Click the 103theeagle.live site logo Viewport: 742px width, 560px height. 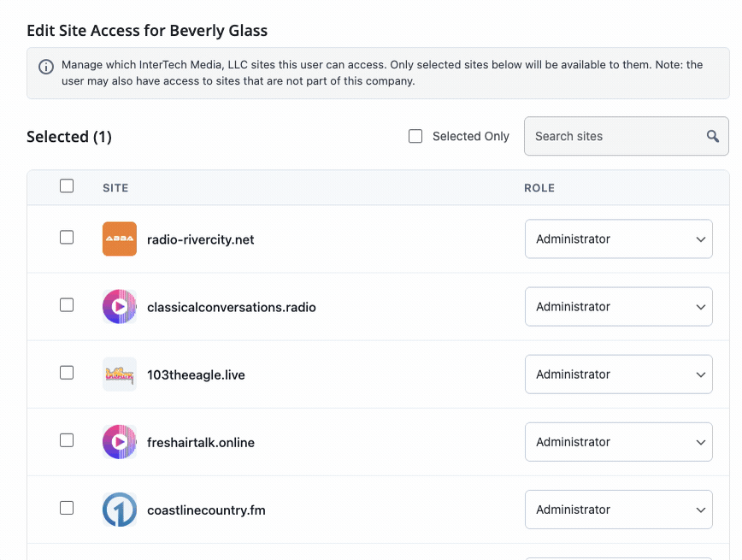[120, 374]
